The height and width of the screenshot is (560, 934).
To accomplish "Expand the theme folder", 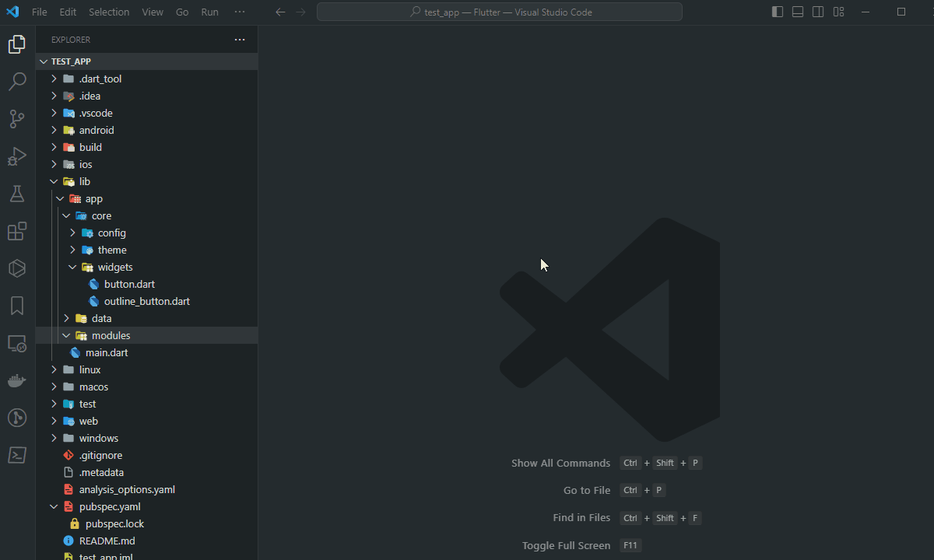I will (147, 250).
